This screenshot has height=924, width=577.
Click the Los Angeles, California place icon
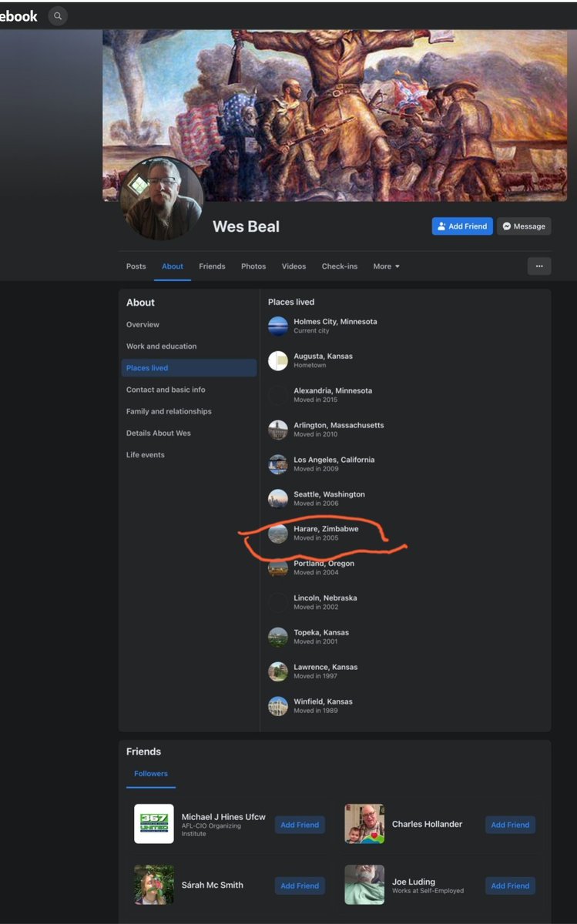click(x=278, y=464)
